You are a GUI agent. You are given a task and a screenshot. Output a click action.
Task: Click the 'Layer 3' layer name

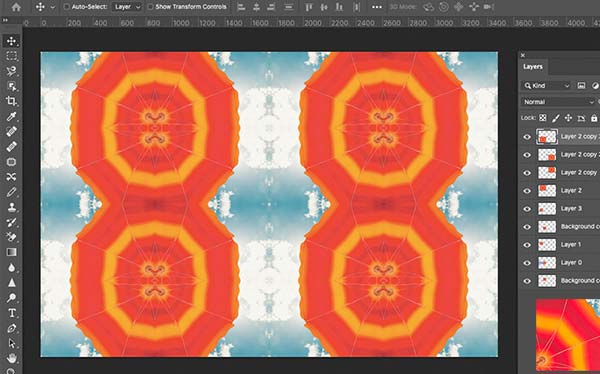571,209
